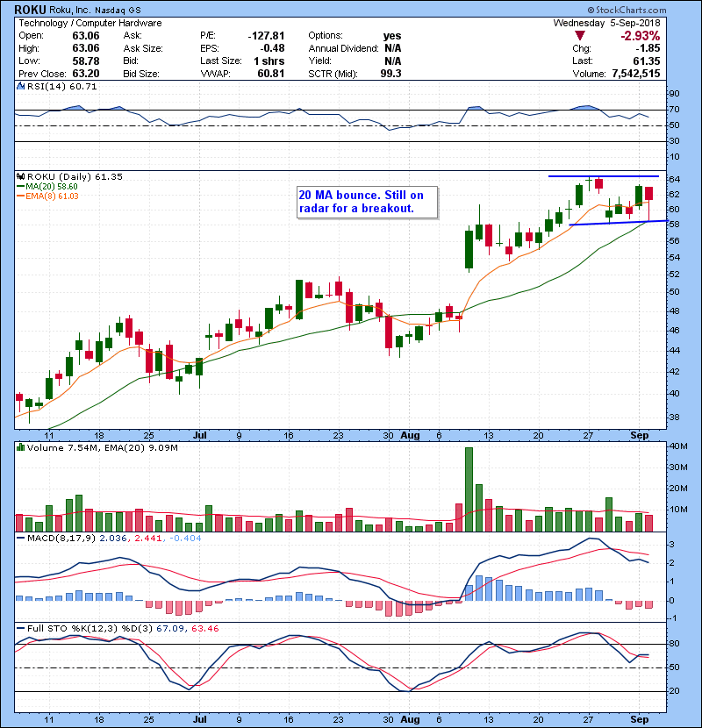The image size is (702, 728).
Task: Click the bar-chart icon beside the Volume label
Action: click(x=20, y=447)
